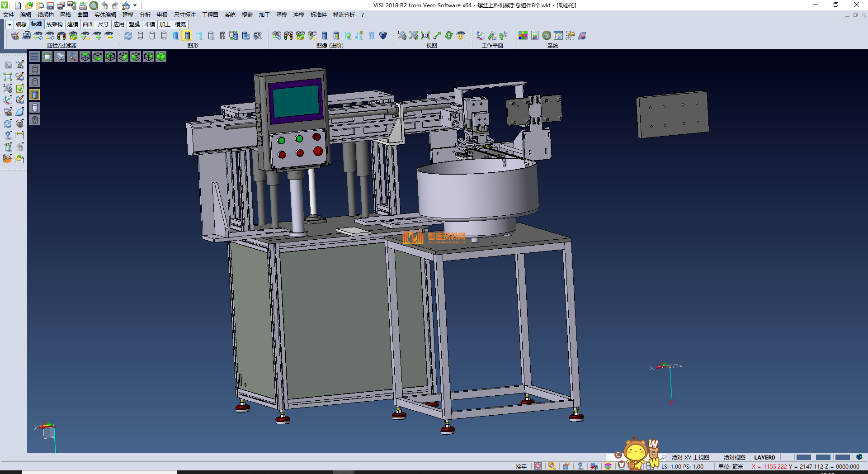Click the smiley eye view icon
The width and height of the screenshot is (868, 474).
click(461, 35)
